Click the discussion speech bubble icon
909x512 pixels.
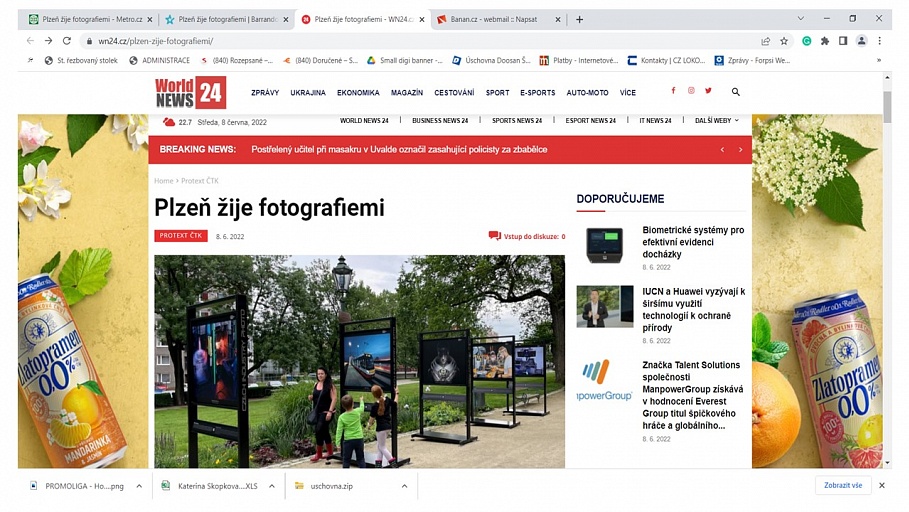(495, 235)
